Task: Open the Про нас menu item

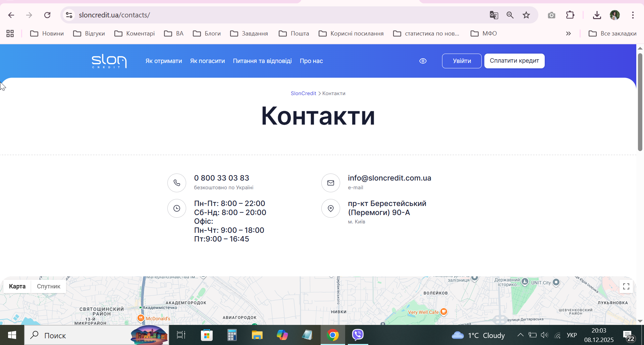Action: [x=311, y=61]
